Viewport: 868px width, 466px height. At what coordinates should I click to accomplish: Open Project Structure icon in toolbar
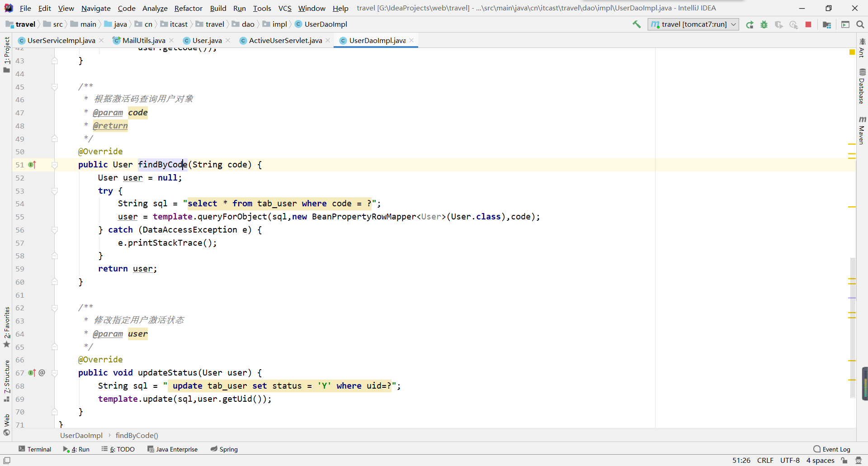[x=827, y=24]
